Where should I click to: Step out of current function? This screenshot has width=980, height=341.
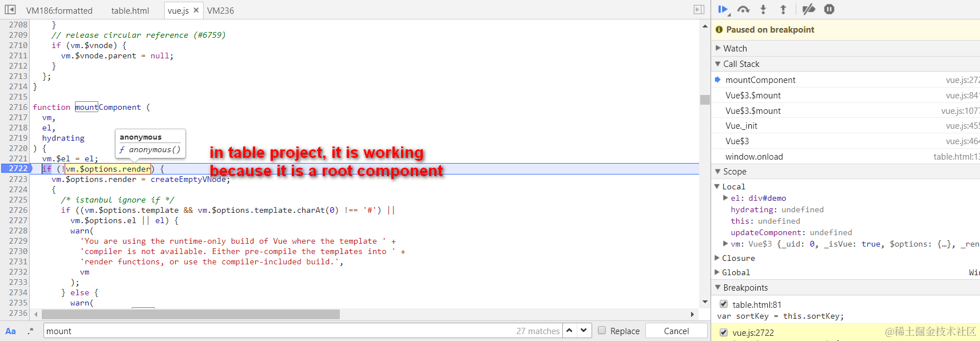point(783,9)
